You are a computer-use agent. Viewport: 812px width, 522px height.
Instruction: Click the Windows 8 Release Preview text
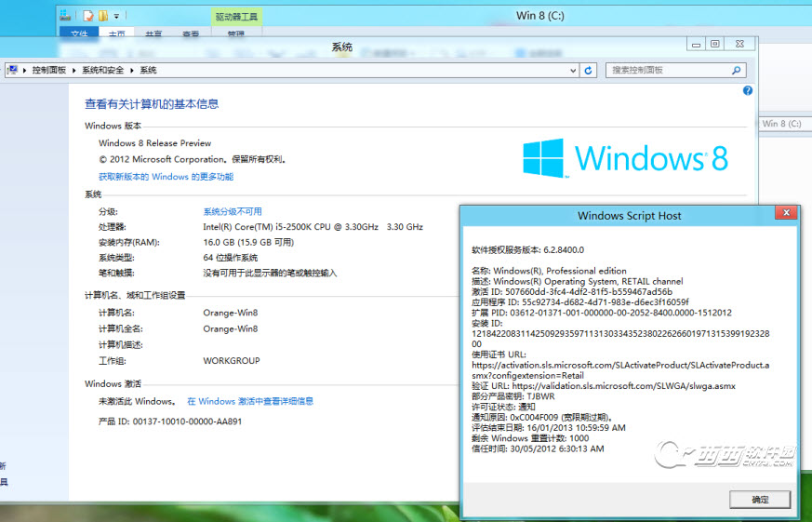point(154,143)
